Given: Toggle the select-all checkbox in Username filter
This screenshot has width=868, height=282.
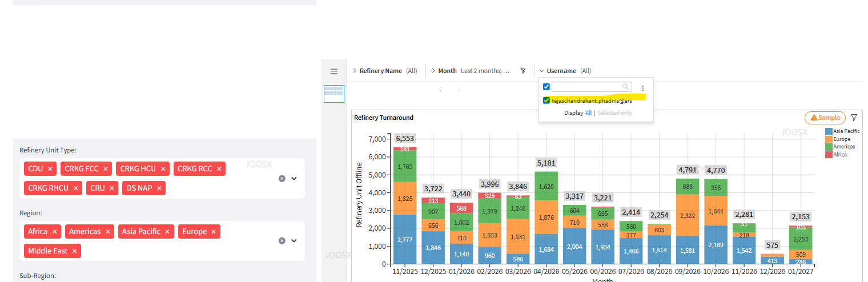Looking at the screenshot, I should tap(546, 87).
